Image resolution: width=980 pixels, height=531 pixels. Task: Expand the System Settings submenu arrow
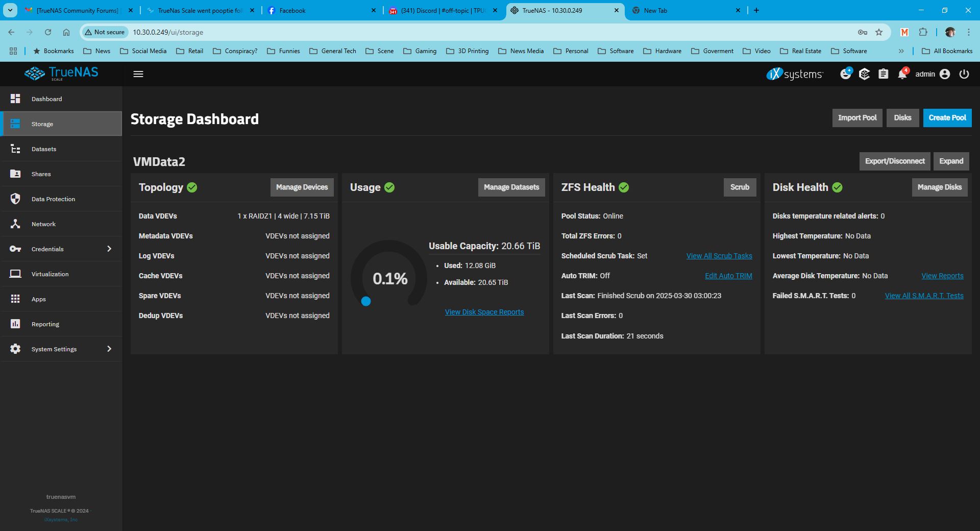click(109, 349)
